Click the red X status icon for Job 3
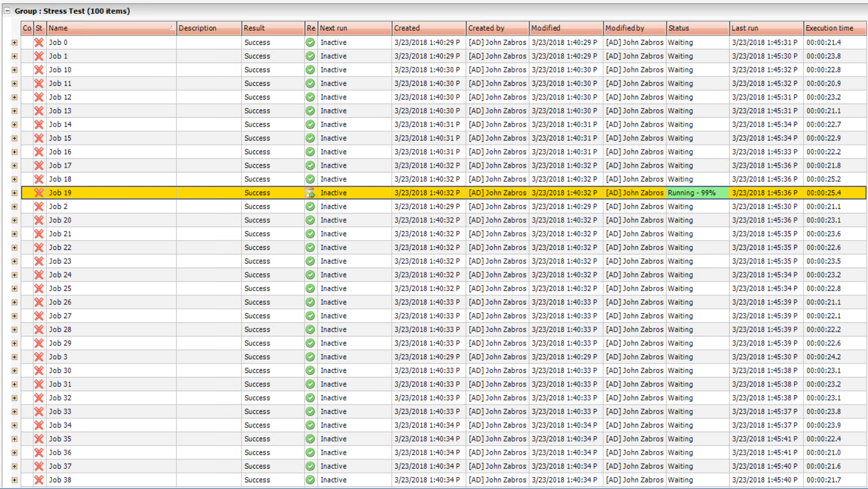 pyautogui.click(x=39, y=357)
